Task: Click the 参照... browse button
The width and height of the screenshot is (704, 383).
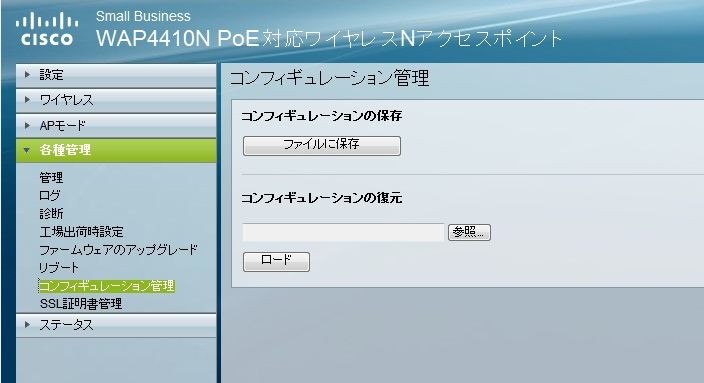Action: tap(469, 232)
